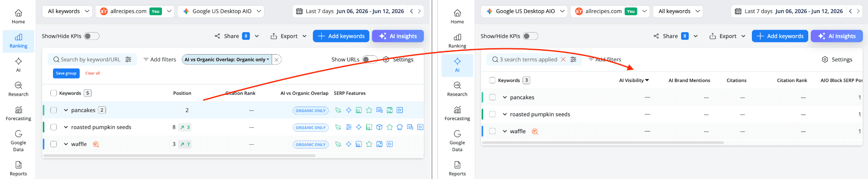Click Add filters in left panel
Viewport: 868px width, 179px height.
159,59
